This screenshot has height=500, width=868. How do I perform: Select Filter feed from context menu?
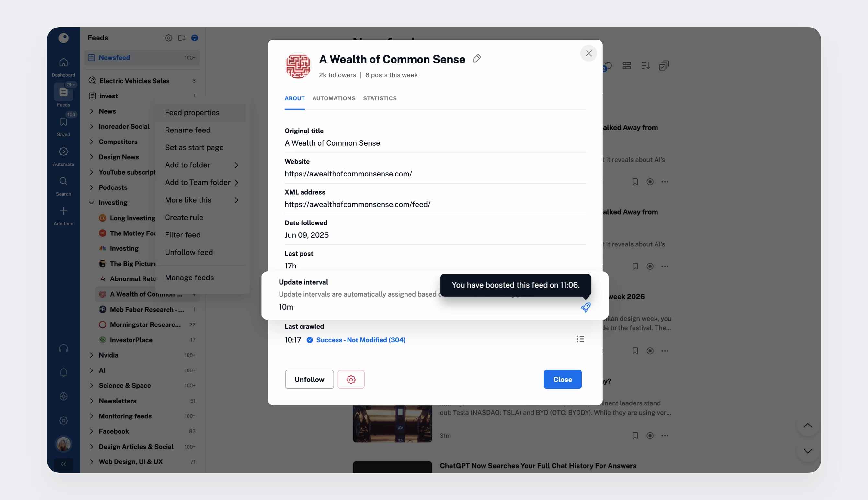point(182,234)
